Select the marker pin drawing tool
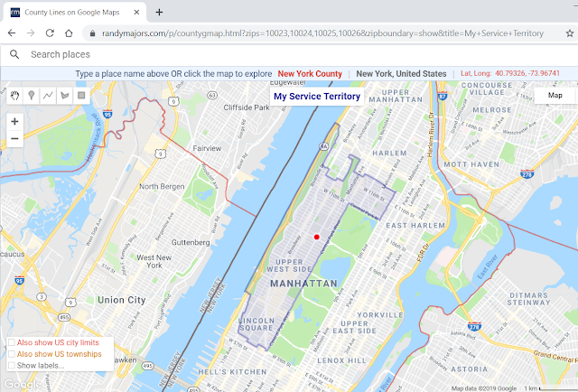Screen dimensions: 578x392 coord(32,96)
